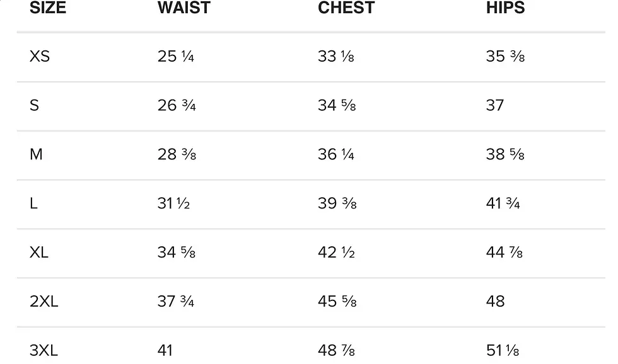Select the M size row label
Image resolution: width=618 pixels, height=364 pixels.
point(36,154)
